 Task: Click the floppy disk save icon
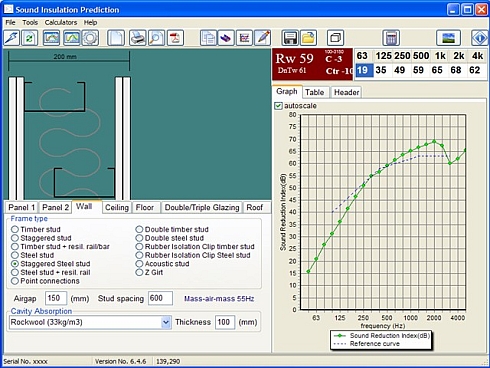pyautogui.click(x=290, y=38)
